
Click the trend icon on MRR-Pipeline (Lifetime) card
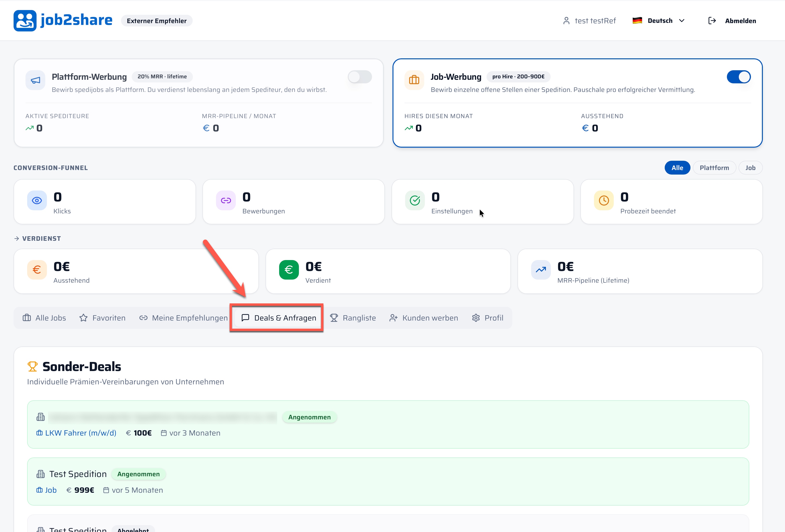click(x=541, y=270)
